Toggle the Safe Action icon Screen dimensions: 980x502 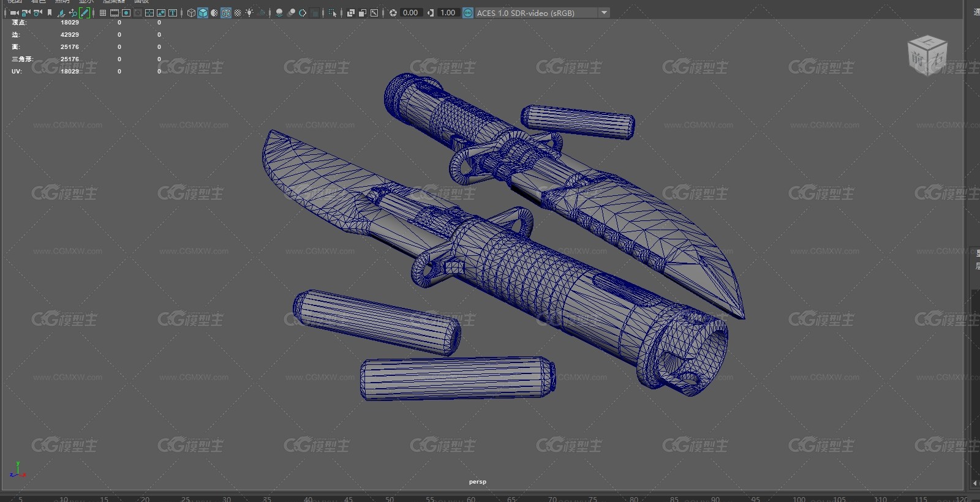click(x=161, y=13)
